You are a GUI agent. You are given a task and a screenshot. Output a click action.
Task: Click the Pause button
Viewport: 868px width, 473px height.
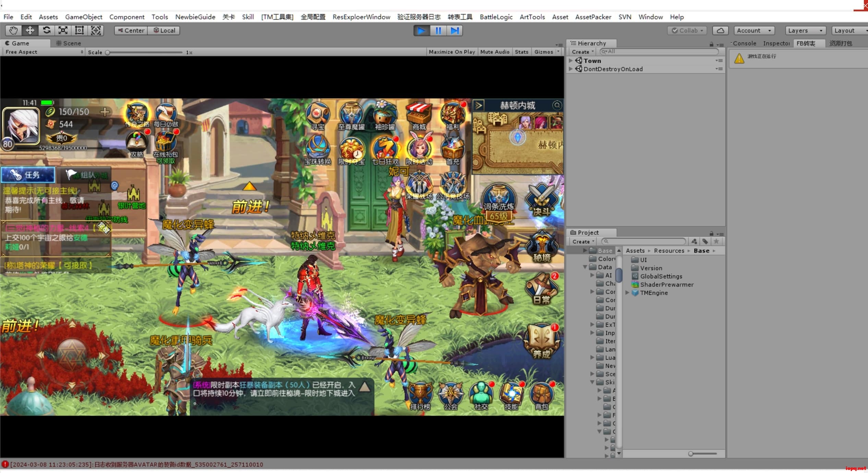tap(438, 31)
